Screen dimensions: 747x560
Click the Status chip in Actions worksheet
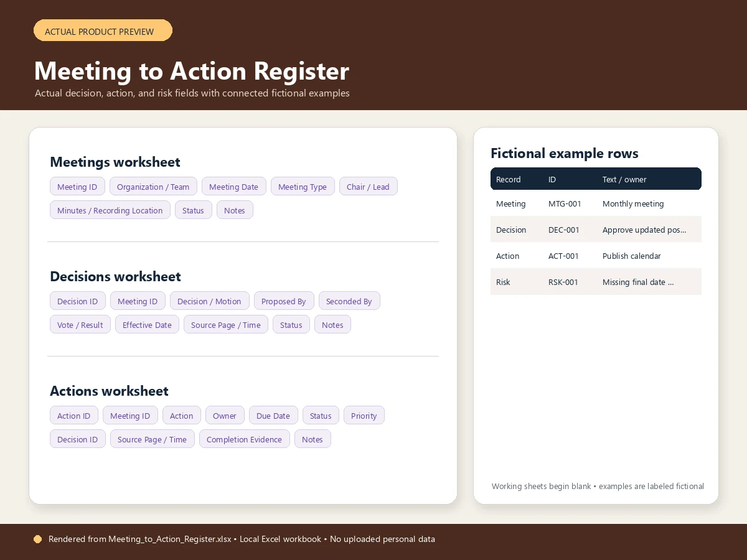[x=321, y=416]
